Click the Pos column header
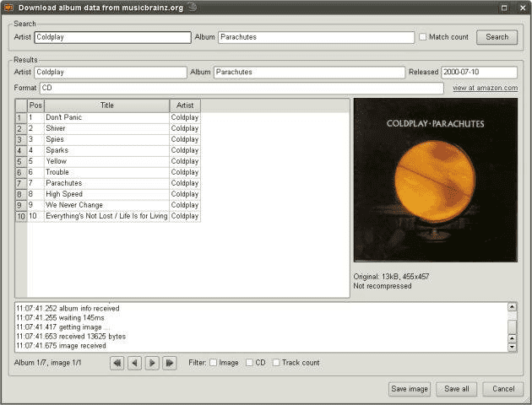532x405 pixels. pos(35,105)
